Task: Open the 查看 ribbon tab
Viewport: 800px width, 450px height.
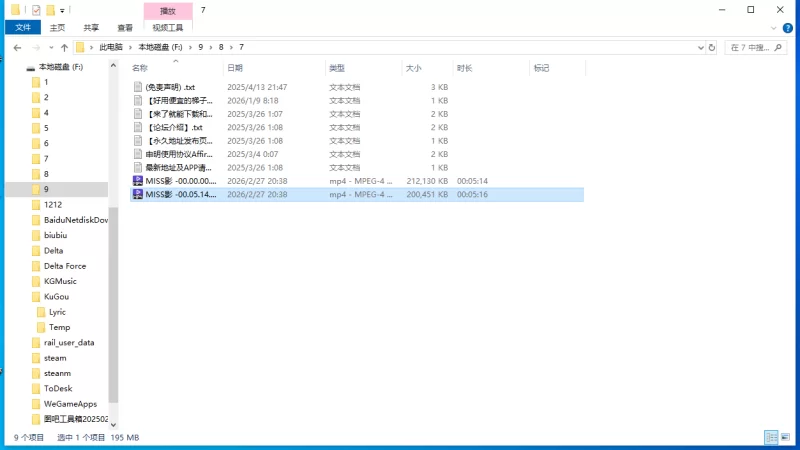Action: tap(125, 28)
